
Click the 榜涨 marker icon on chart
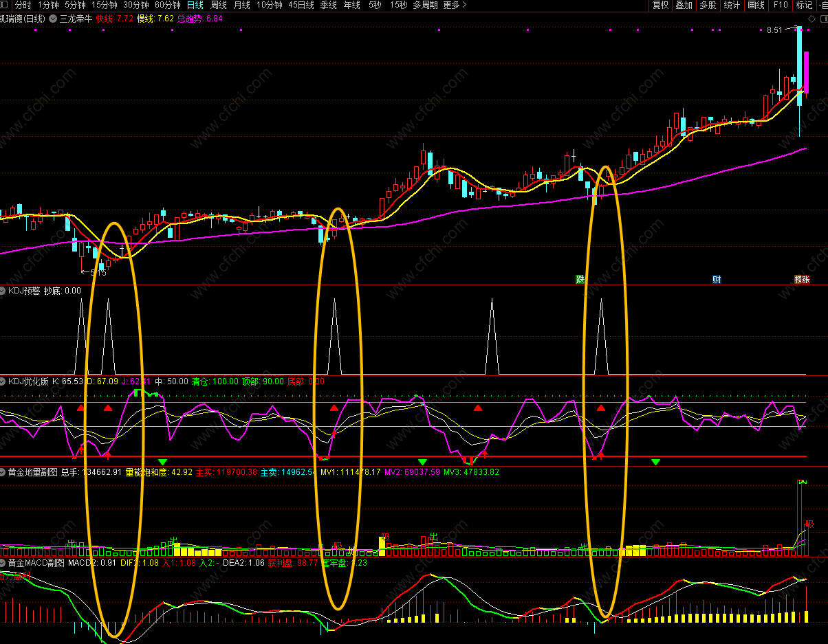802,279
